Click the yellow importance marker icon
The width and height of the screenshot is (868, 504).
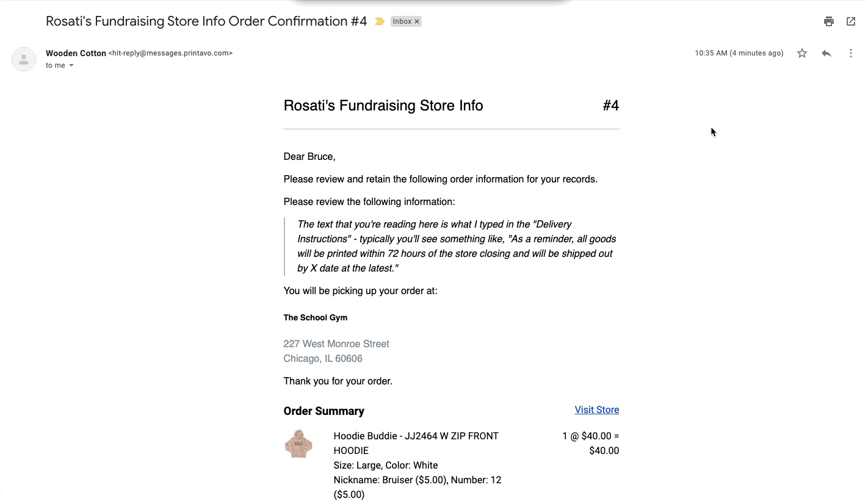tap(379, 21)
